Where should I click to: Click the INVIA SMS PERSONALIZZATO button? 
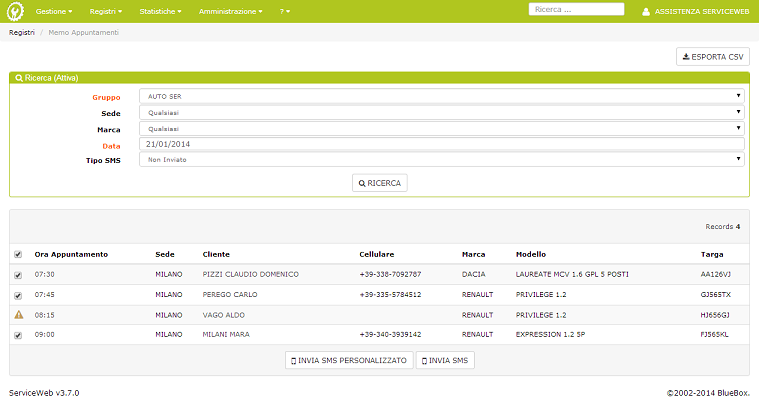click(349, 360)
